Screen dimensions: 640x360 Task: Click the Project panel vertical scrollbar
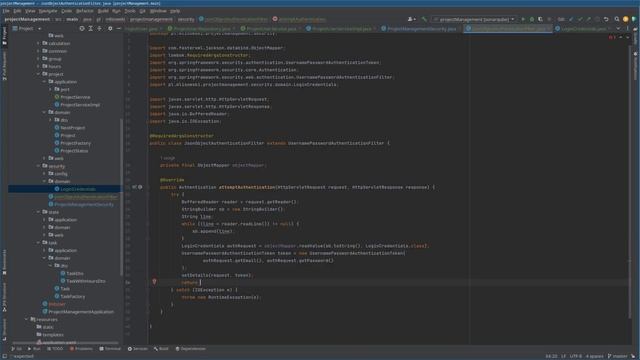(x=121, y=196)
